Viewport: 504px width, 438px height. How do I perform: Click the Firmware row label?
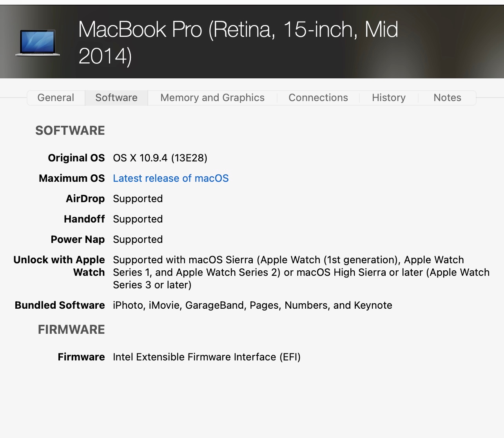[81, 357]
